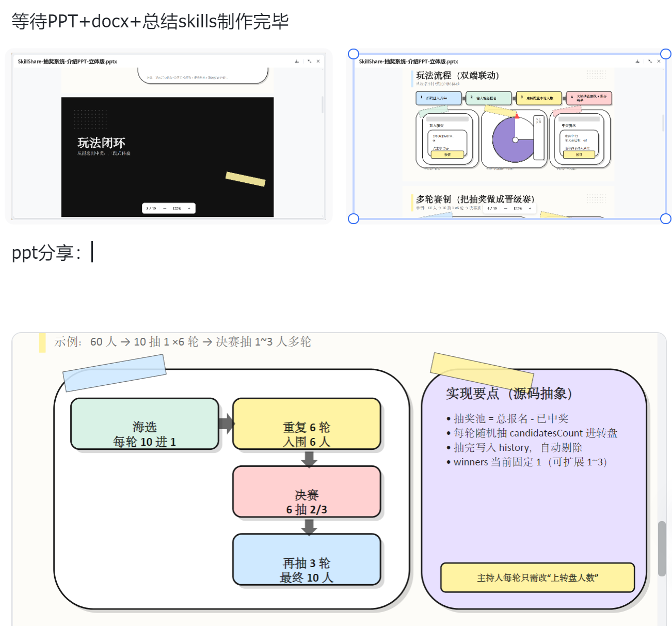
Task: Click the yellow 主持人每轮只需改 button box
Action: coord(537,577)
